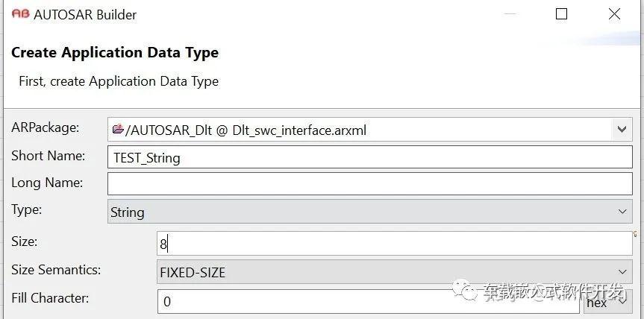Viewport: 644px width, 319px height.
Task: Close the Create Application Data Type dialog
Action: (614, 14)
